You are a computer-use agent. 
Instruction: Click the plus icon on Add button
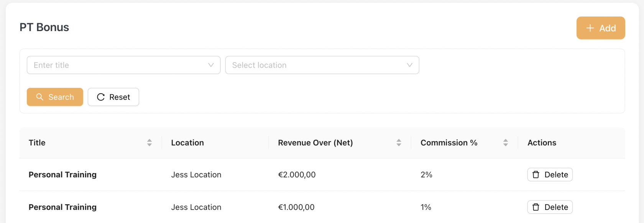tap(590, 28)
